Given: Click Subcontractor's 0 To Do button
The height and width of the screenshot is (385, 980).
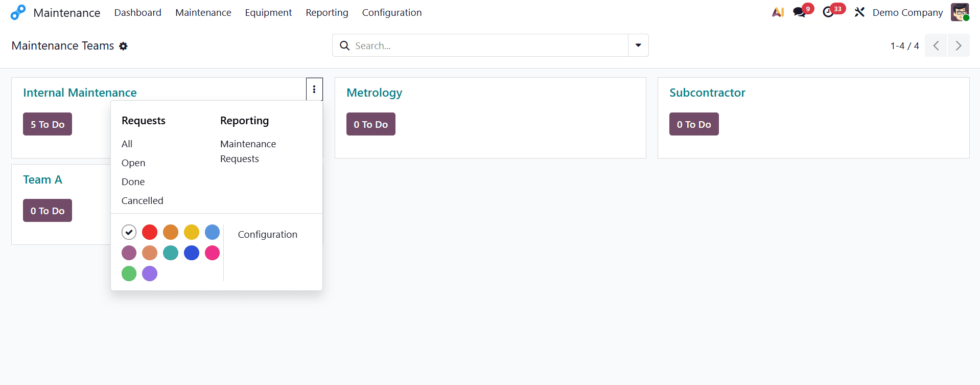Looking at the screenshot, I should pos(694,124).
